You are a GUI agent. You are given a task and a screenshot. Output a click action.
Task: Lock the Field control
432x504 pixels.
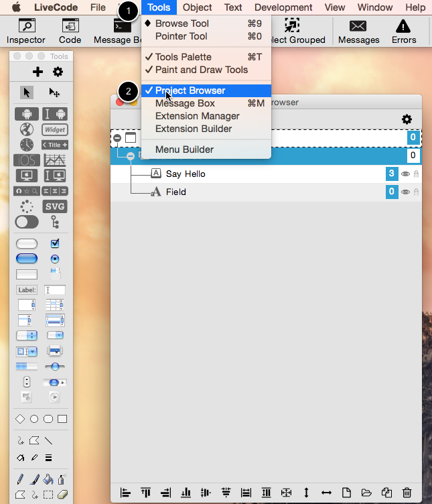(416, 192)
